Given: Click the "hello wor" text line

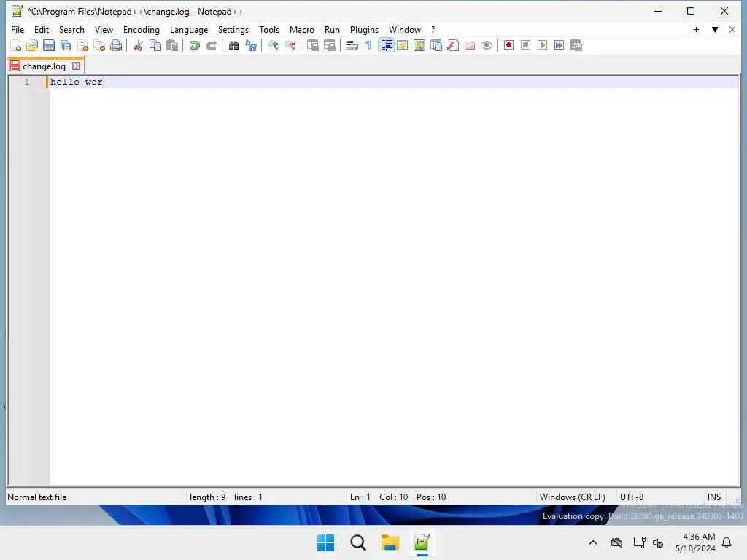Looking at the screenshot, I should pyautogui.click(x=76, y=82).
